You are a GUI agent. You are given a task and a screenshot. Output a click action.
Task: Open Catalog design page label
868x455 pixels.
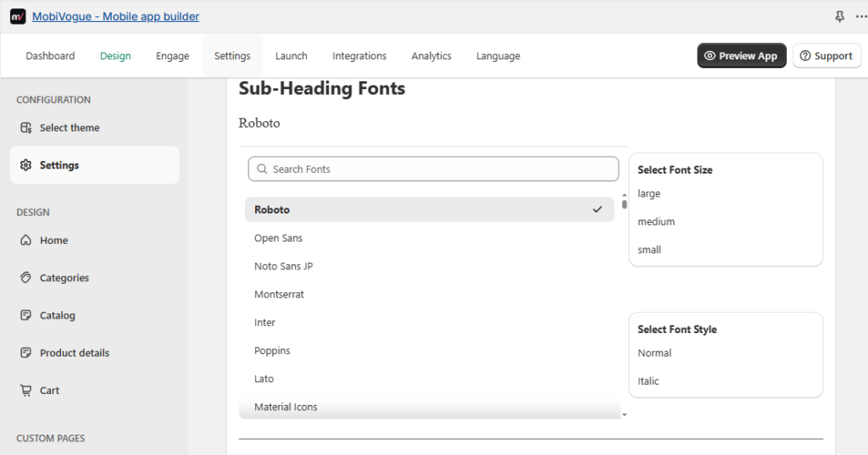(58, 315)
